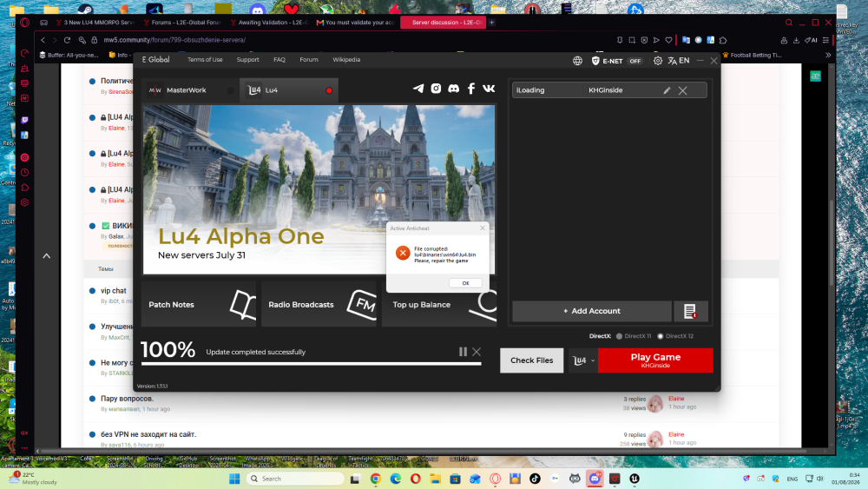Open the 'Пару вопросов.' forum topic
This screenshot has width=868, height=489.
[x=127, y=399]
